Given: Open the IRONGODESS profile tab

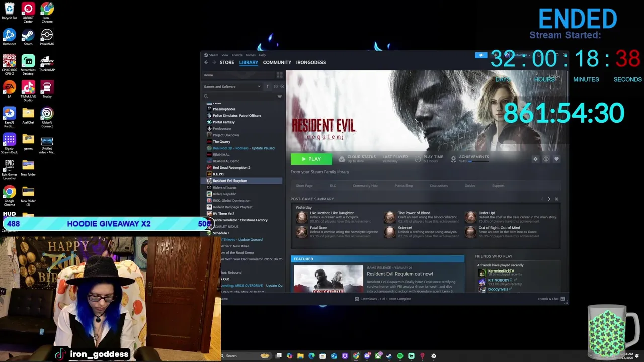Looking at the screenshot, I should click(x=311, y=62).
